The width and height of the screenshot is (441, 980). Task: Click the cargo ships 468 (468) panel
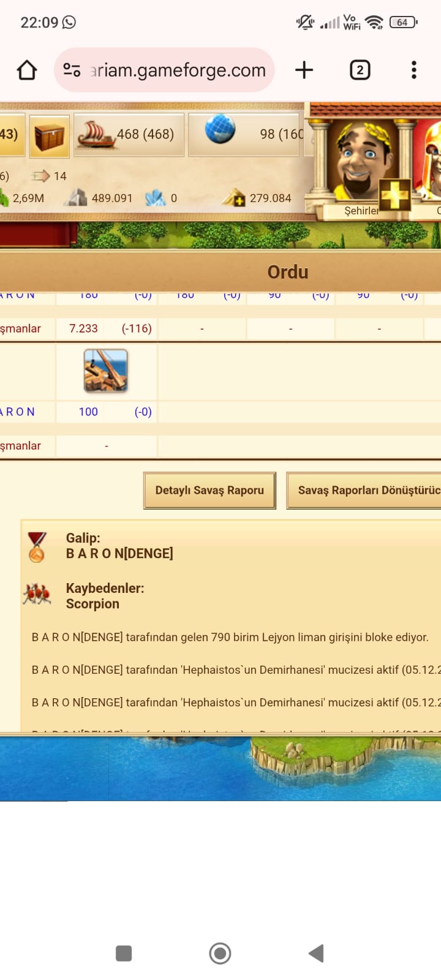click(129, 134)
